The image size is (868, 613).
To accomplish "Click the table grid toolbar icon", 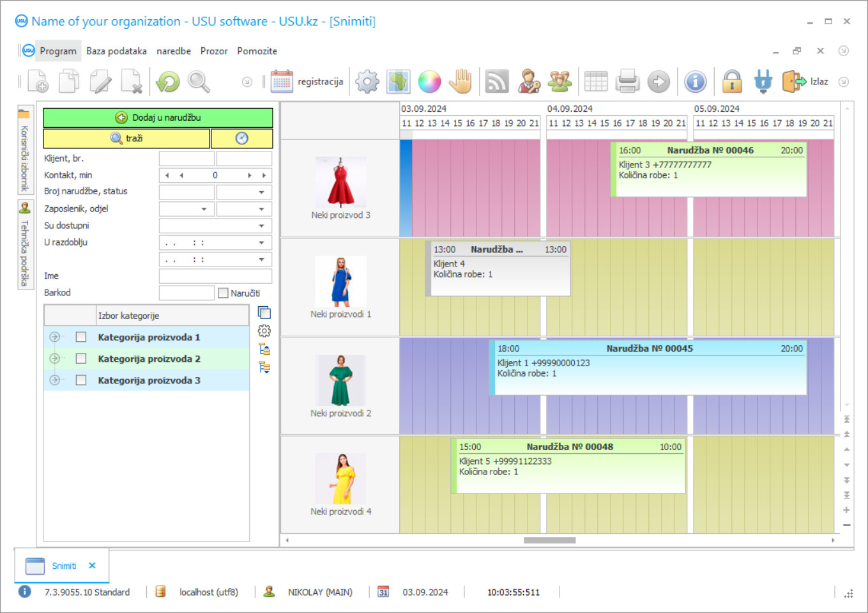I will (x=596, y=81).
